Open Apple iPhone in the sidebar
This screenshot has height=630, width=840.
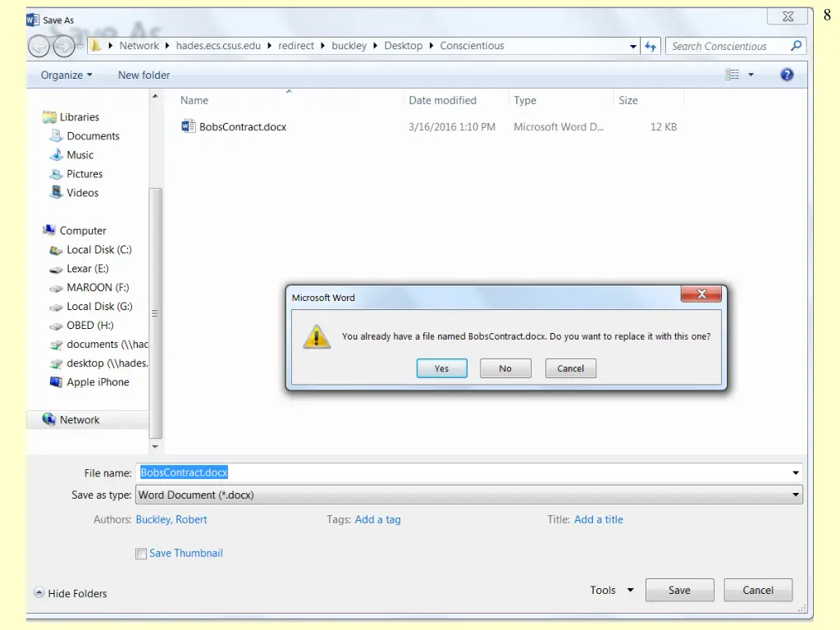click(98, 382)
